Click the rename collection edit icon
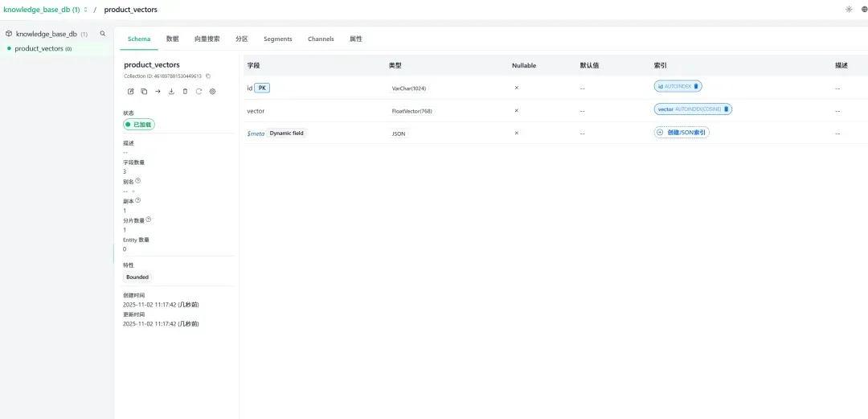Viewport: 868px width, 419px height. (x=130, y=92)
